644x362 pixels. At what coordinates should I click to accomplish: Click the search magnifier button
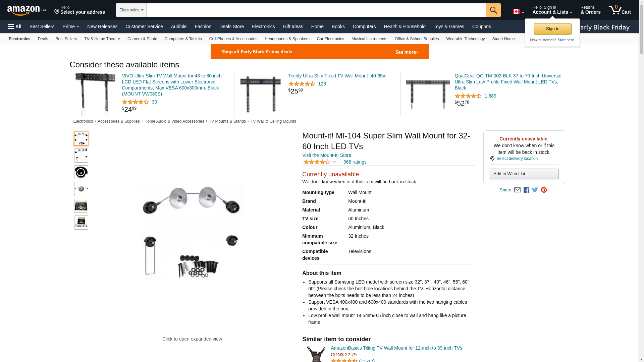point(493,10)
